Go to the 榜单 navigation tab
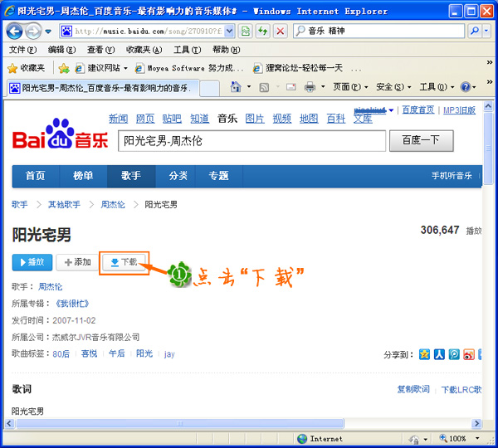 point(83,176)
